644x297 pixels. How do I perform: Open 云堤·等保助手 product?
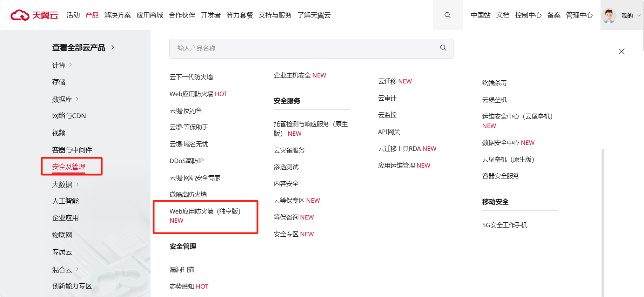coord(189,127)
